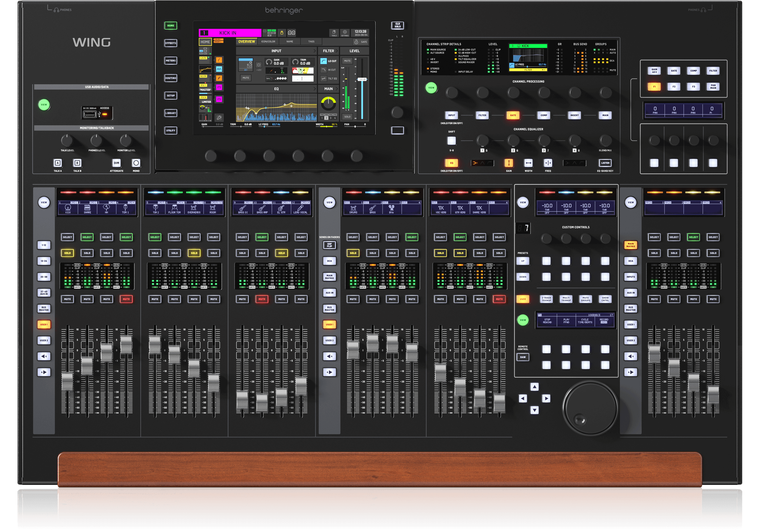Tap the yellow lock icon beside KICK IN
The image size is (760, 532).
coord(282,33)
